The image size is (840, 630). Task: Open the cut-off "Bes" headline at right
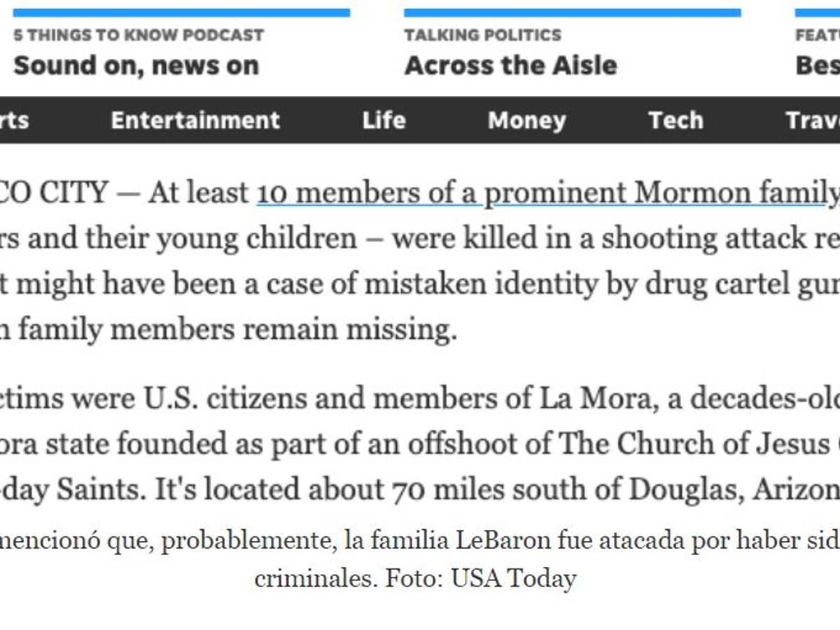click(818, 66)
